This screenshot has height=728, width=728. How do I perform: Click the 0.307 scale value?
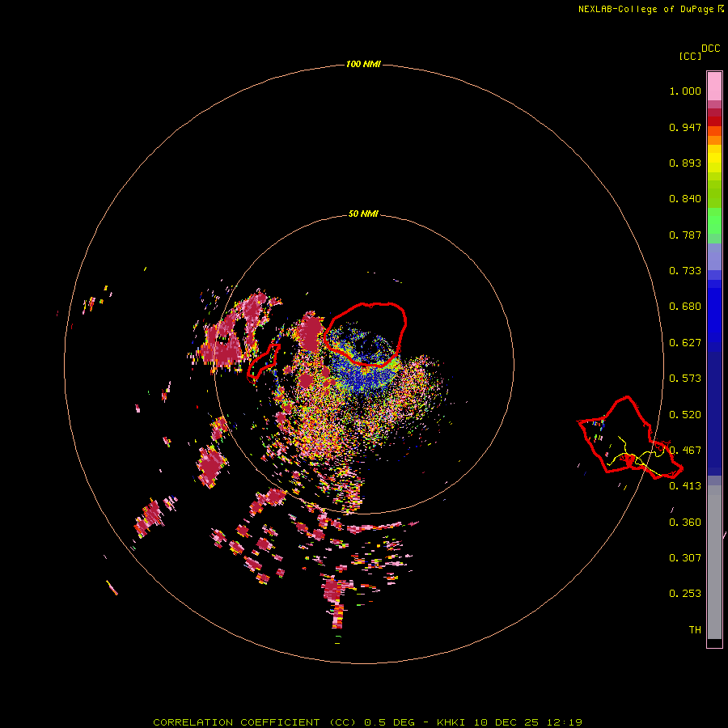coord(685,558)
